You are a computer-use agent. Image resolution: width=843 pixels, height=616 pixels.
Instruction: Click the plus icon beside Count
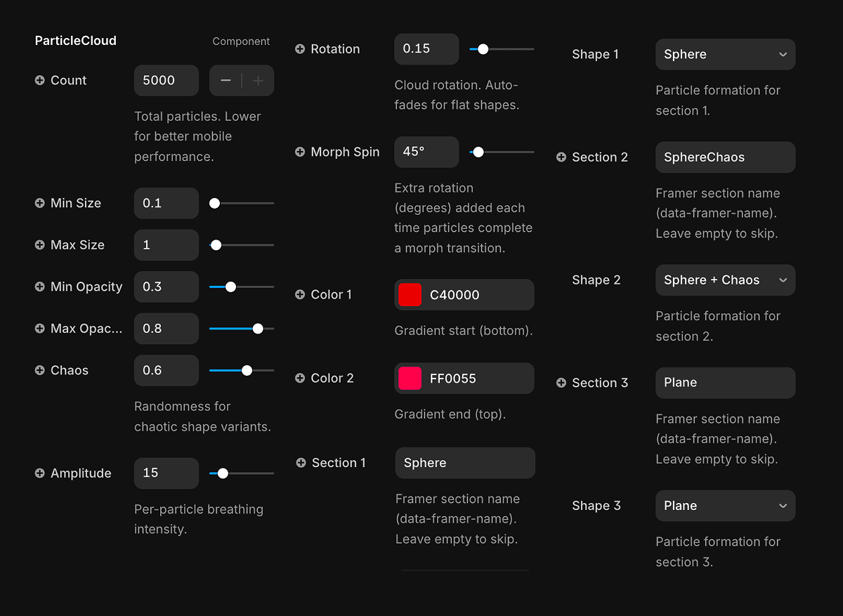(40, 81)
